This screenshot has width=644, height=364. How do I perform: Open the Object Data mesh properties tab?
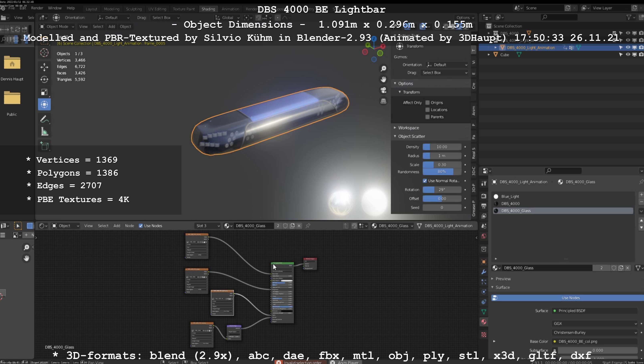484,312
